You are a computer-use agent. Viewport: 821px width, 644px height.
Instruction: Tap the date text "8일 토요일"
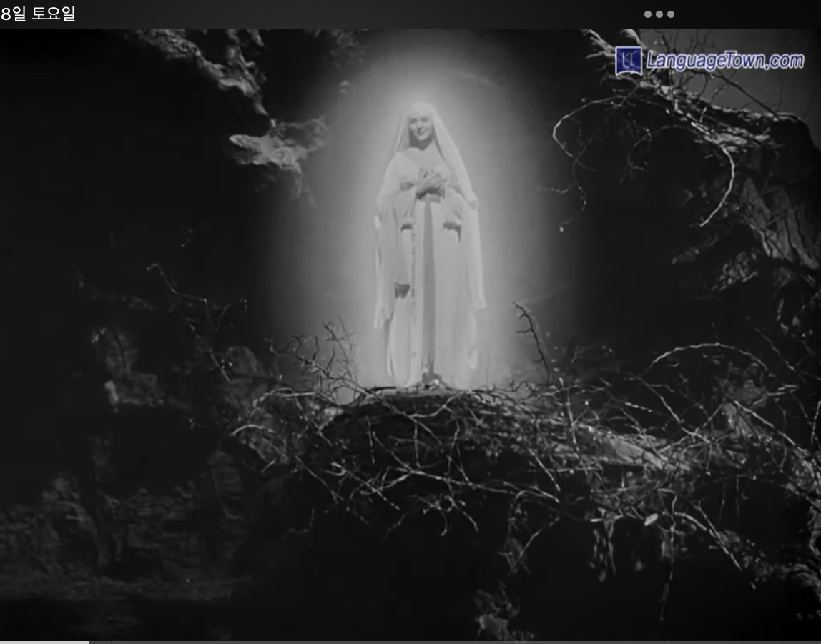tap(38, 14)
